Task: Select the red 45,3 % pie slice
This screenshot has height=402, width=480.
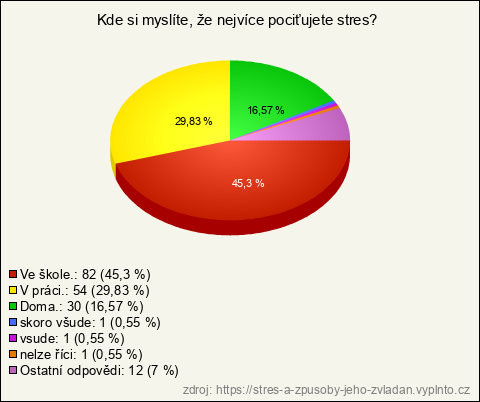Action: (x=233, y=187)
